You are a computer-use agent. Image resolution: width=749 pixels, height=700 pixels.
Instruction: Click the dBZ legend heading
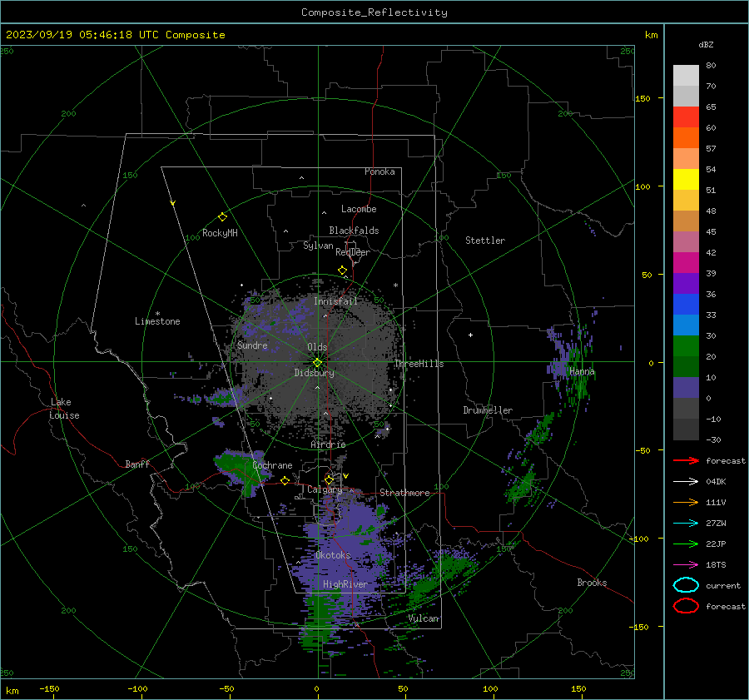(706, 44)
